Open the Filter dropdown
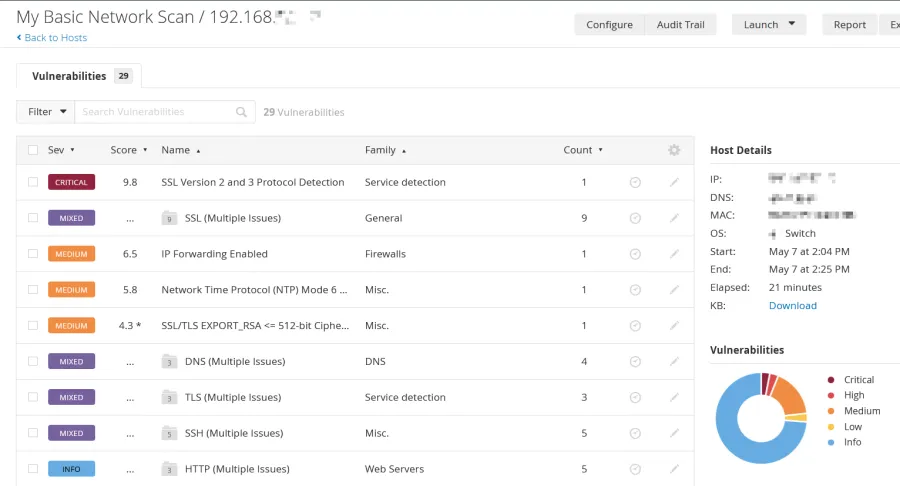Screen dimensions: 900x486 pos(46,112)
